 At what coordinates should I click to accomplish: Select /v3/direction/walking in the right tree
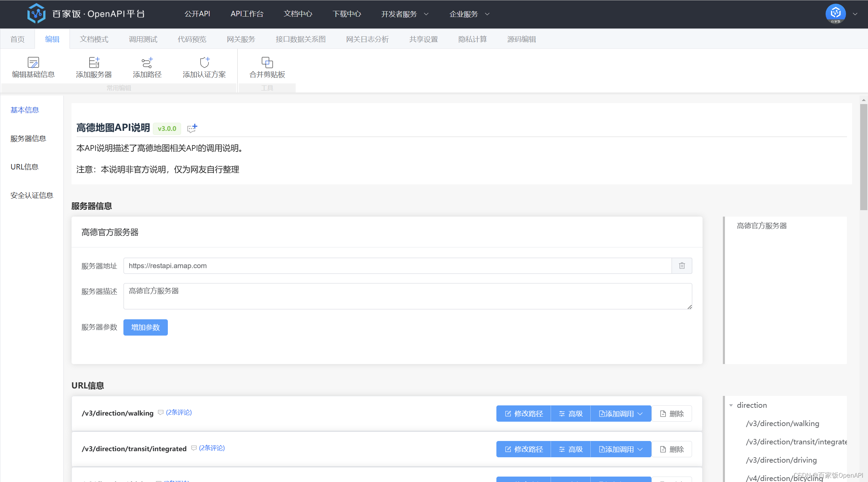click(782, 424)
